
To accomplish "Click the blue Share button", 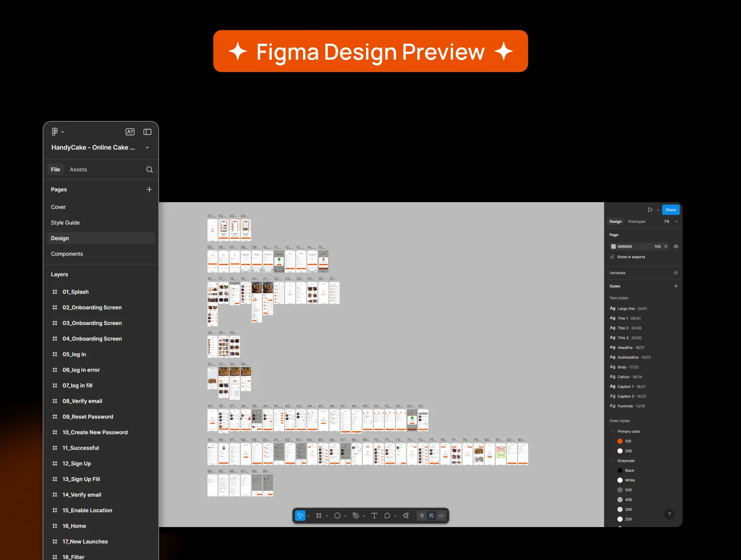I will point(671,210).
